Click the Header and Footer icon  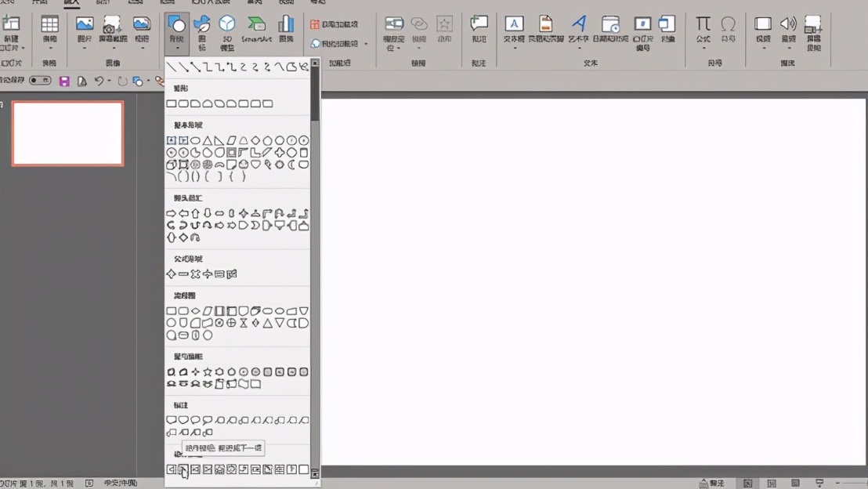tap(546, 24)
